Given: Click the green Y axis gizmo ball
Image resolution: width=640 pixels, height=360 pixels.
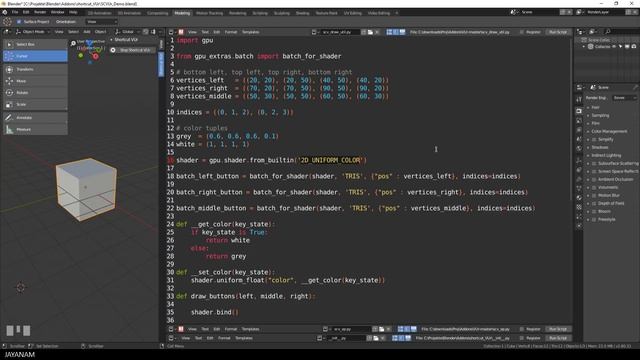Looking at the screenshot, I should pos(81,55).
